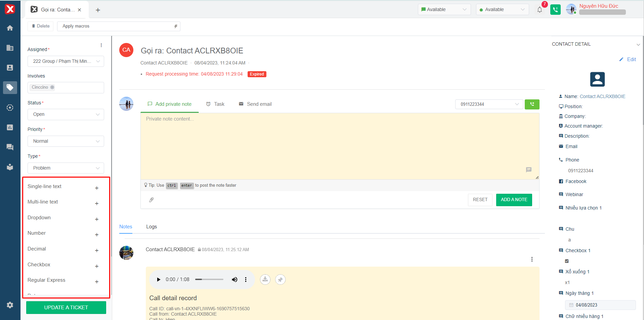Open settings gear in sidebar
644x320 pixels.
[10, 305]
